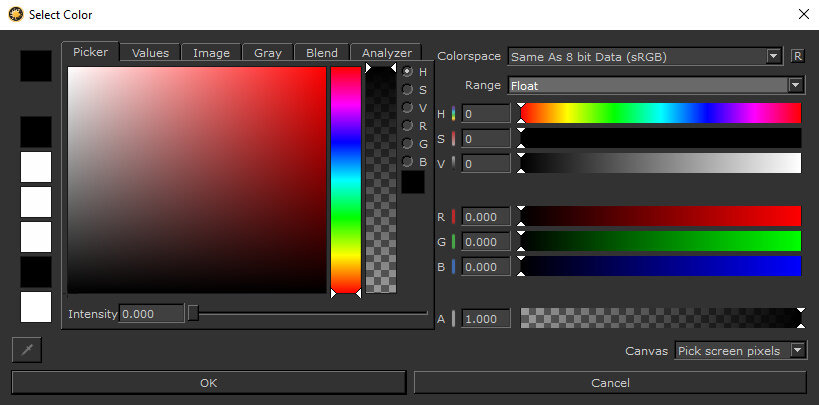The width and height of the screenshot is (819, 405).
Task: Click the red channel indicator icon
Action: 454,217
